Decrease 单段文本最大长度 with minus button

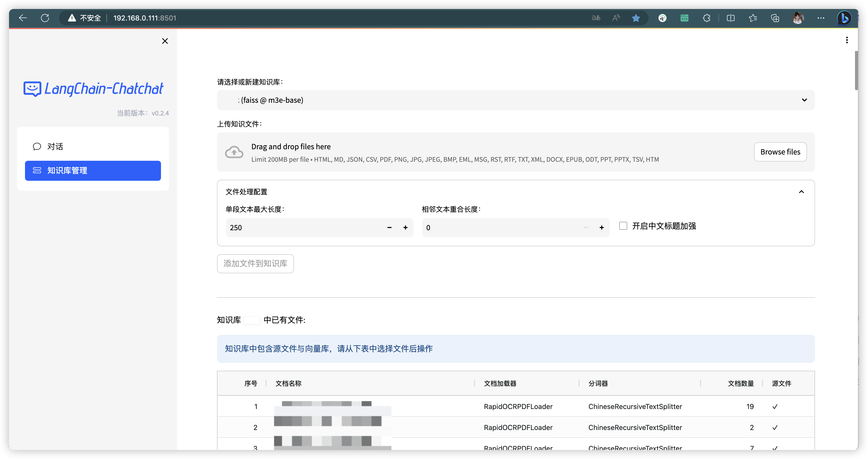pyautogui.click(x=389, y=227)
